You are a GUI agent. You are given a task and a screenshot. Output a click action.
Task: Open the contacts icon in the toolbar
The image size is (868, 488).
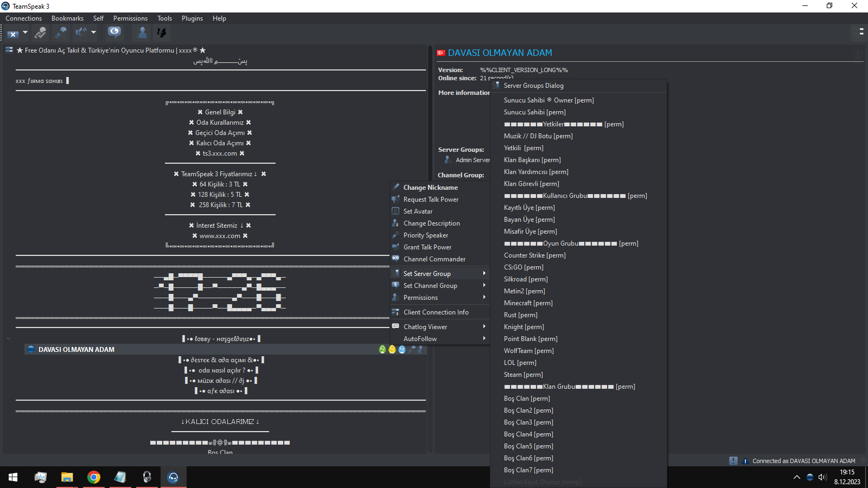point(142,33)
